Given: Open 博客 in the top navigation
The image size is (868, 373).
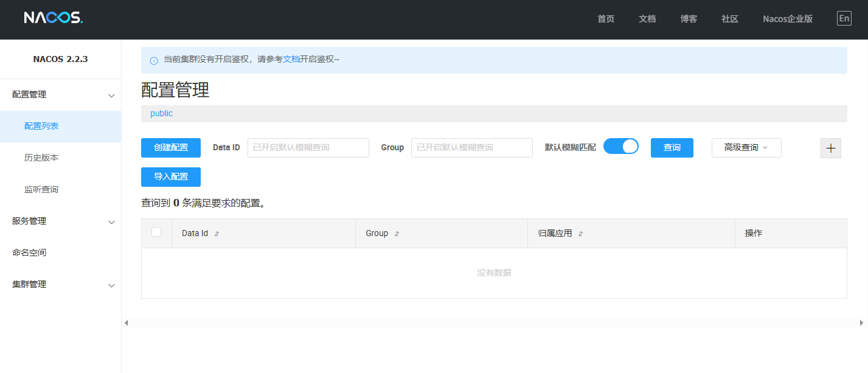Looking at the screenshot, I should pos(689,19).
